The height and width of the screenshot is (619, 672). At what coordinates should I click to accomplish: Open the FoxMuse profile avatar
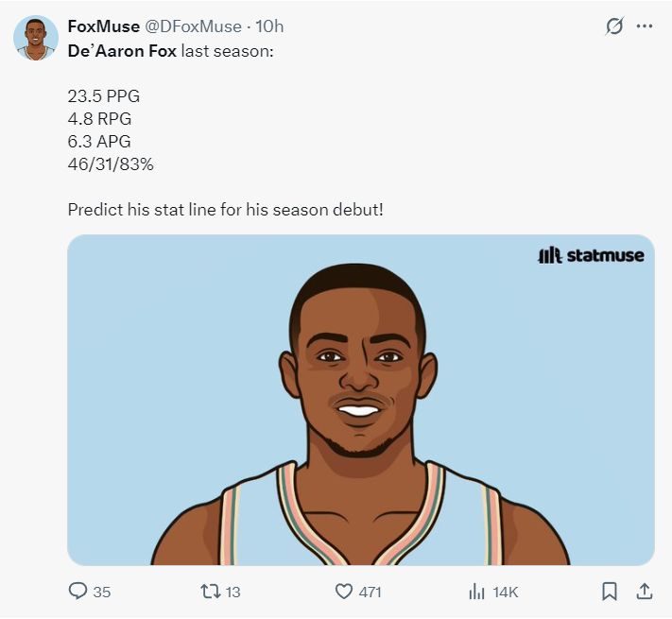36,38
